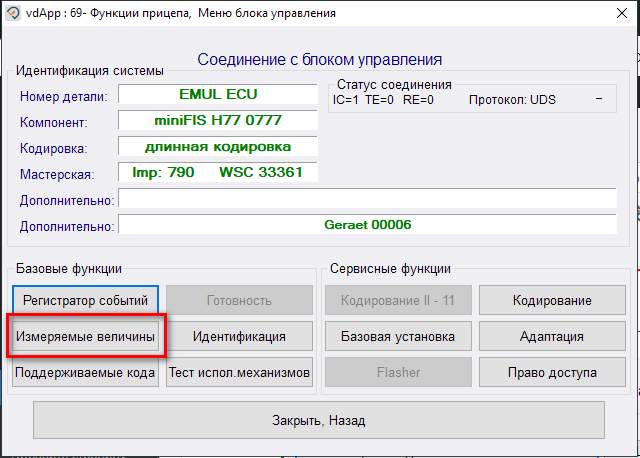This screenshot has width=640, height=458.
Task: Click the Компонент field miniFIS H77 0777
Action: click(218, 120)
